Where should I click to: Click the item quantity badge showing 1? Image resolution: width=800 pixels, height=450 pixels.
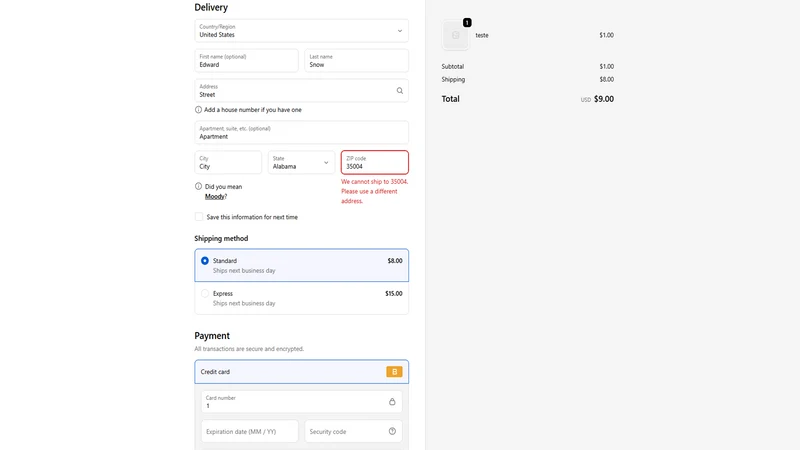(x=467, y=22)
